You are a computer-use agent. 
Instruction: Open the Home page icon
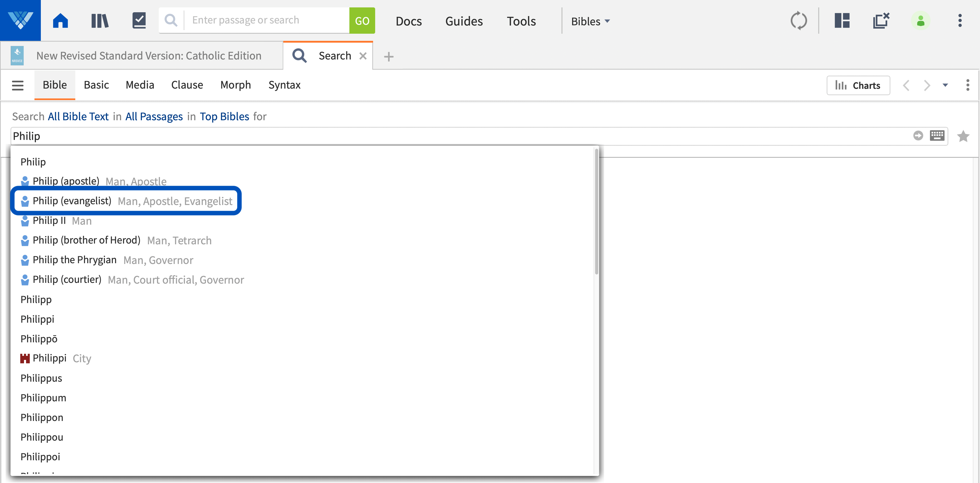60,21
